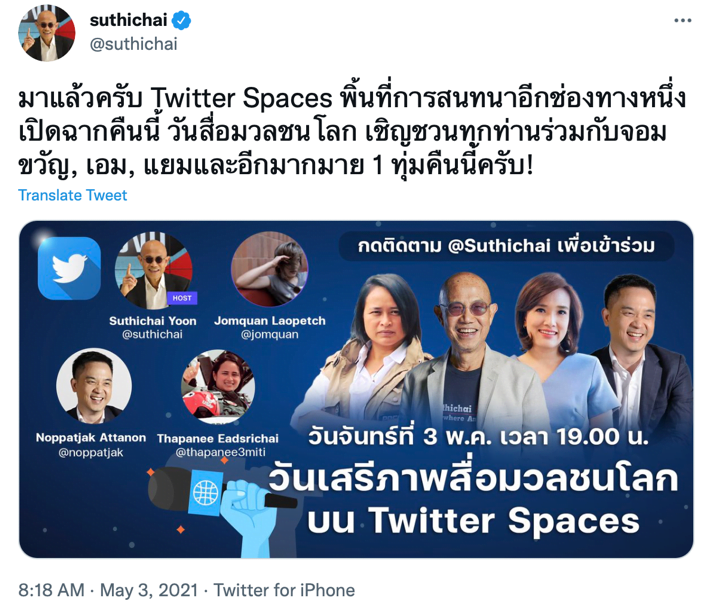Click the @jomquan handle in the image
The height and width of the screenshot is (609, 712).
point(270,335)
